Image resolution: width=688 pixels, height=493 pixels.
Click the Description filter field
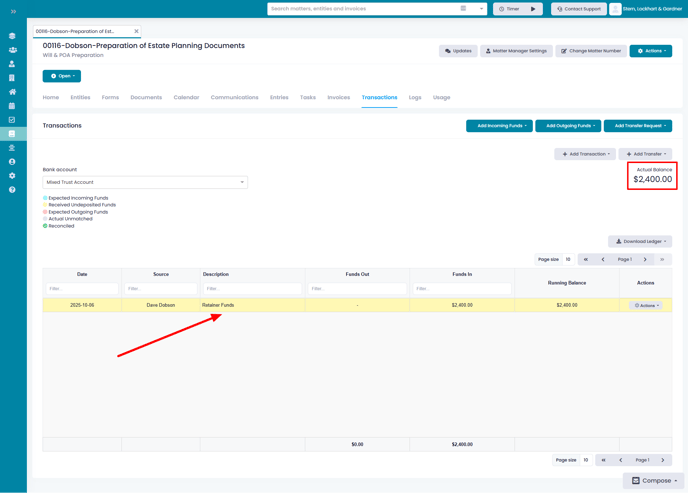click(252, 289)
